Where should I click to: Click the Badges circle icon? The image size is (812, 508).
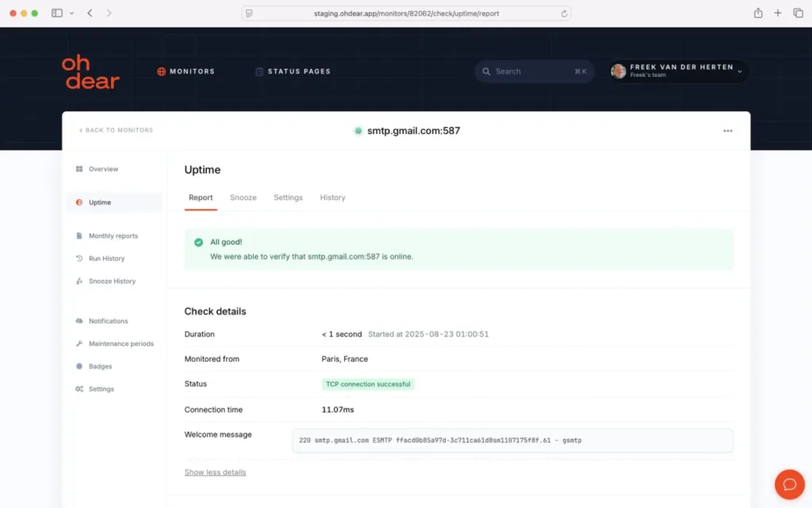click(x=79, y=366)
